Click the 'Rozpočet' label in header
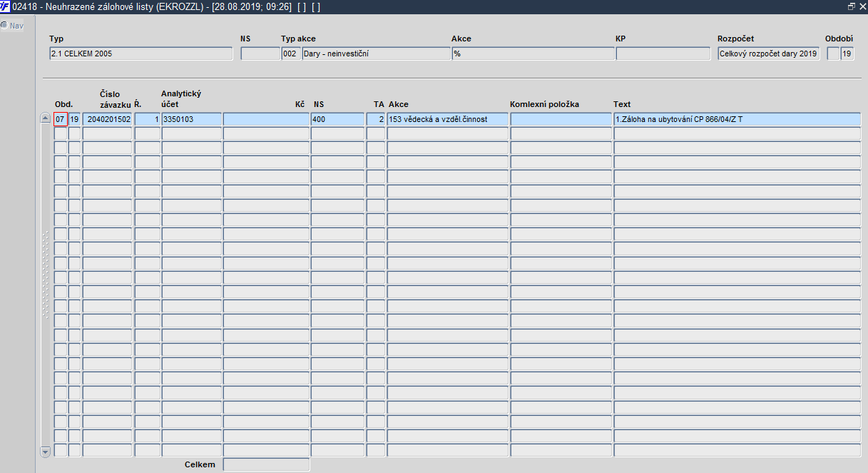 736,39
